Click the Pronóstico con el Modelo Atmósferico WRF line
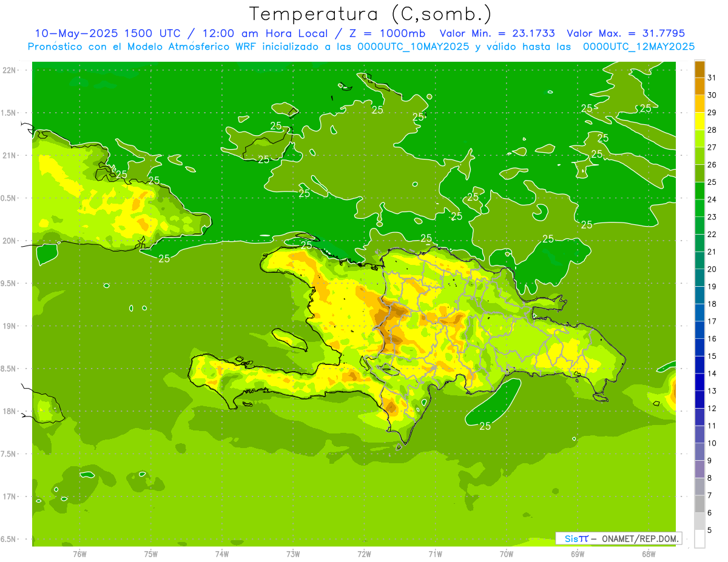This screenshot has height=562, width=728. click(361, 47)
